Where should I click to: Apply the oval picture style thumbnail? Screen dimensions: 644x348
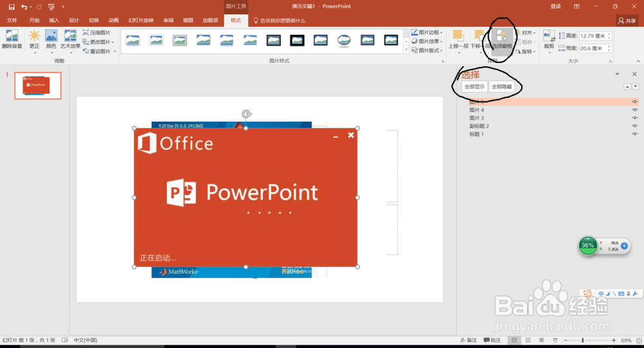344,41
